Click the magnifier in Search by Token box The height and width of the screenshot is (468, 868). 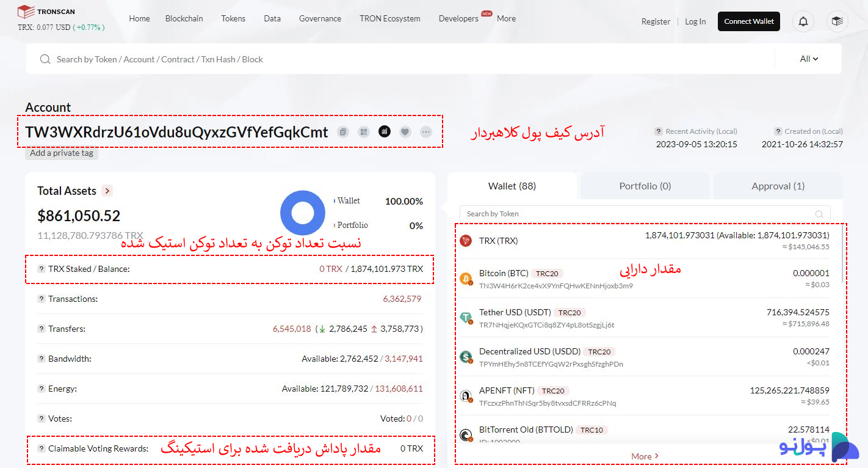(819, 214)
